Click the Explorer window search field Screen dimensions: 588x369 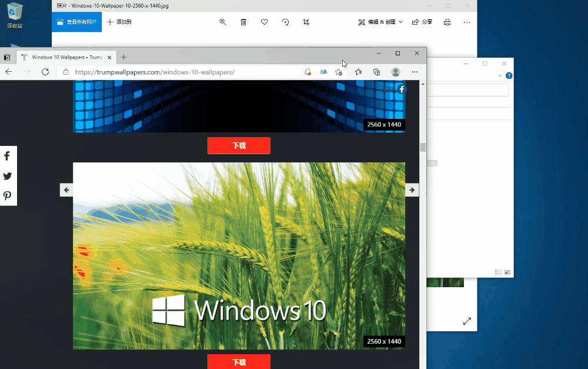[467, 90]
